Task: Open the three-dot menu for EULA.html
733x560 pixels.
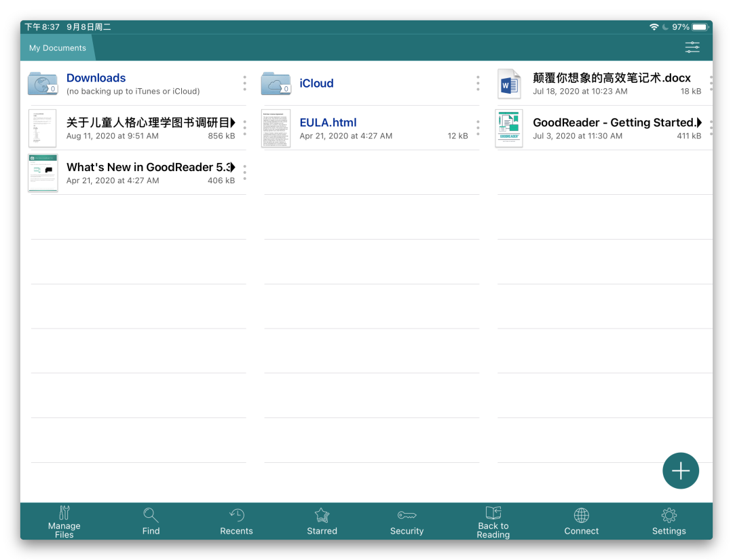Action: 478,128
